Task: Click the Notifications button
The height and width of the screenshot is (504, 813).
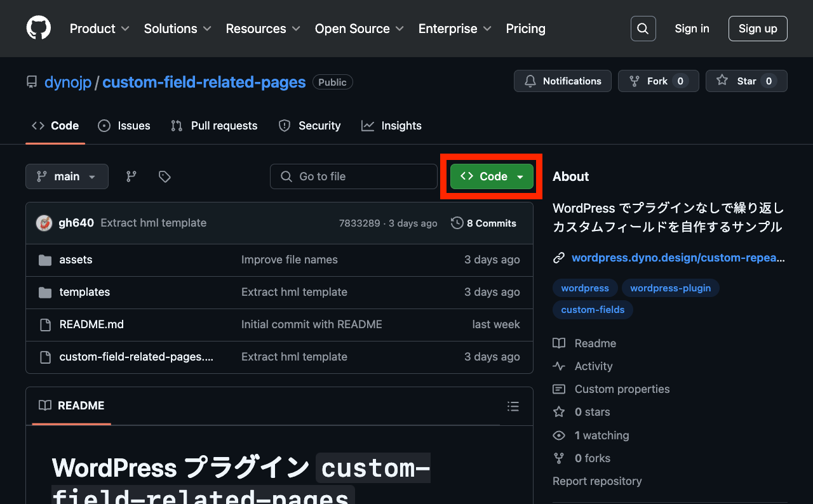Action: point(563,81)
